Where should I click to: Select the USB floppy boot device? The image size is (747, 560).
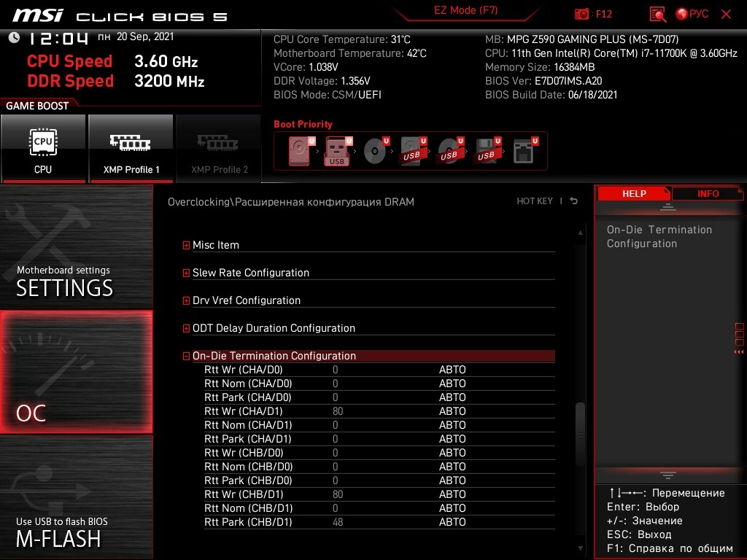click(487, 151)
